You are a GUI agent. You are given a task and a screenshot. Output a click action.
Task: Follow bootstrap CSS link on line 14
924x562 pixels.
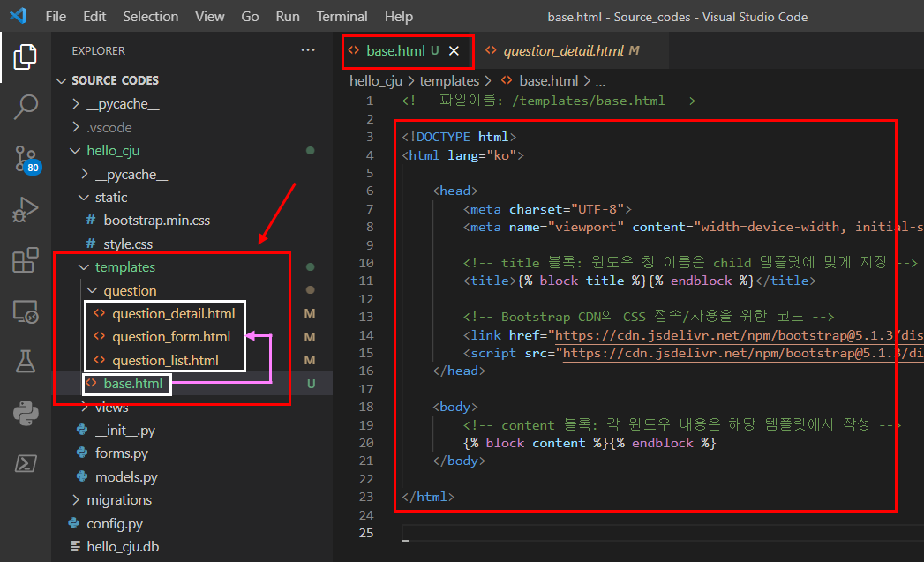point(739,335)
